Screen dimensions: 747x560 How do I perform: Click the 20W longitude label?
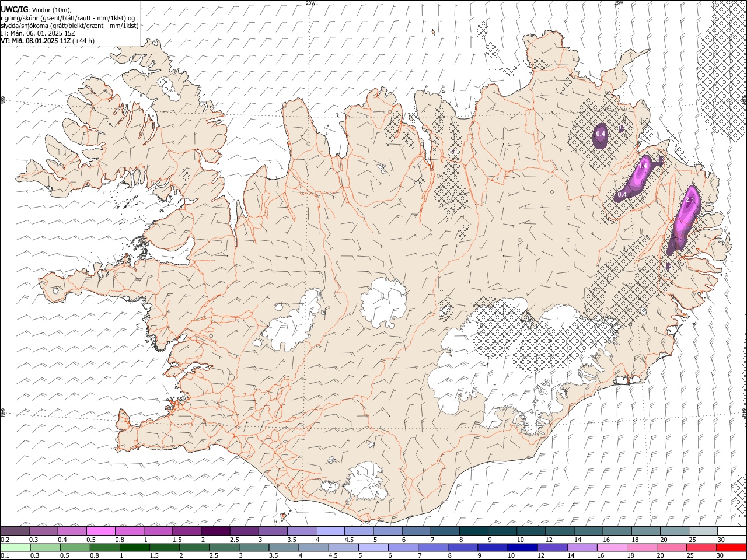click(x=310, y=3)
